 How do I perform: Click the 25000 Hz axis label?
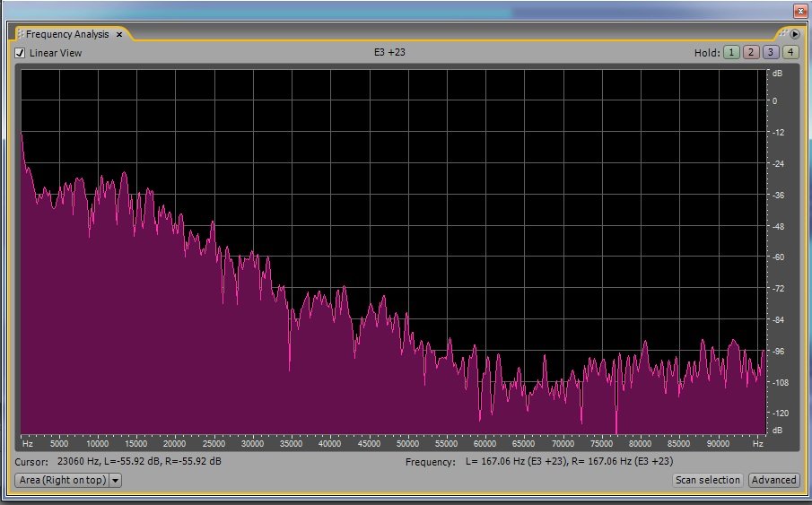pyautogui.click(x=214, y=443)
